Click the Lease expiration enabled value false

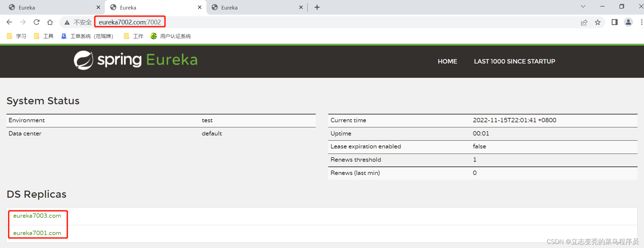pos(479,146)
